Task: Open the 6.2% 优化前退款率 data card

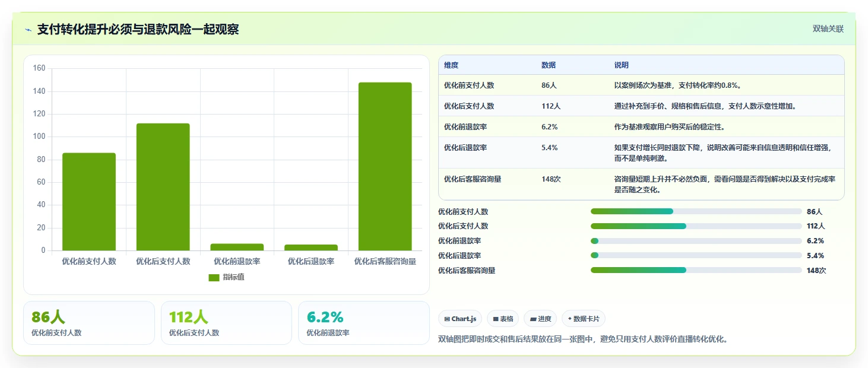Action: pos(364,323)
